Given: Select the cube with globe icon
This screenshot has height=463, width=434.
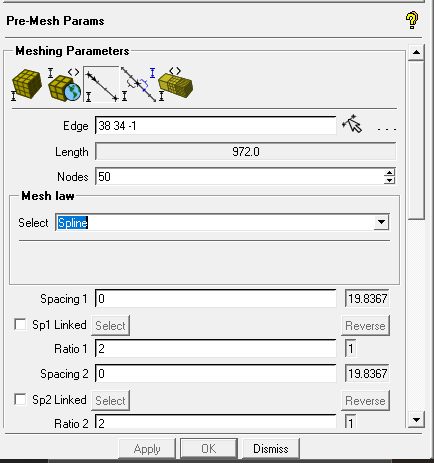Looking at the screenshot, I should (64, 84).
